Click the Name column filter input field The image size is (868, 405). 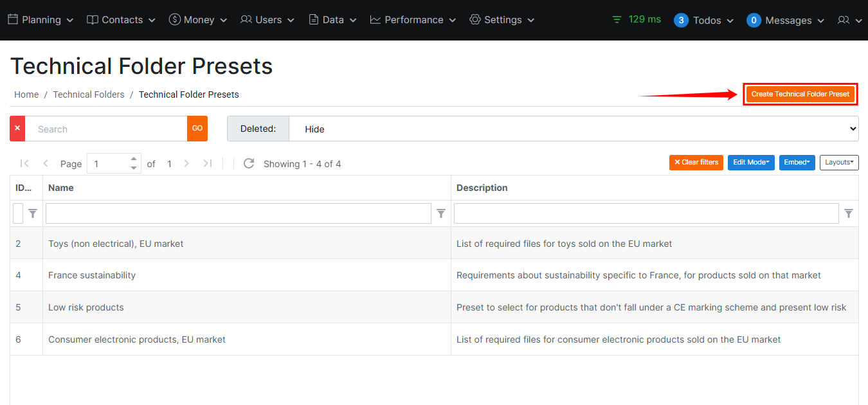238,213
